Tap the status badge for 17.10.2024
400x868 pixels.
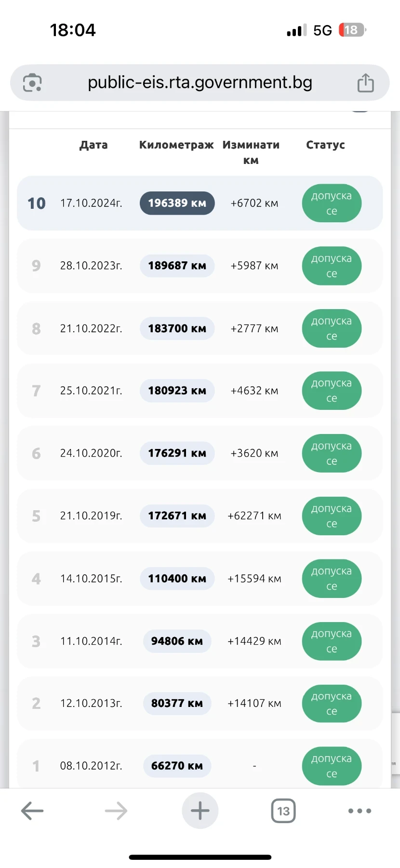[x=332, y=203]
